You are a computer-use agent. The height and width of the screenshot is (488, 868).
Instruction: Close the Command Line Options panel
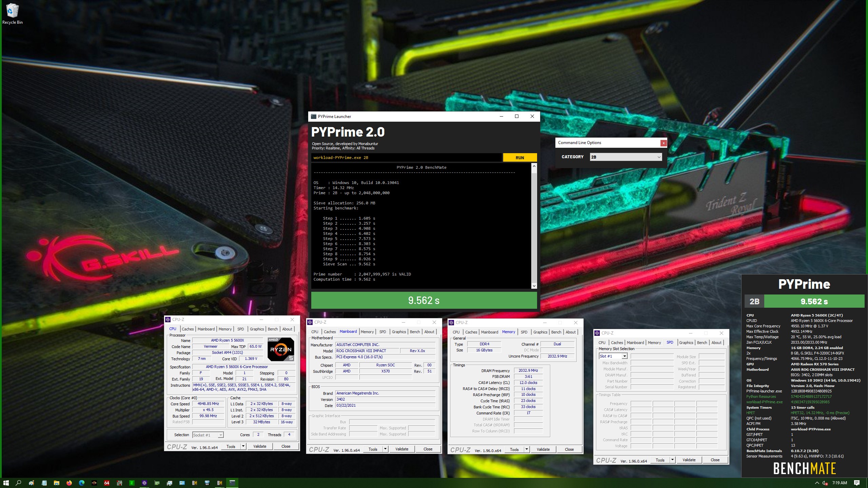coord(664,143)
